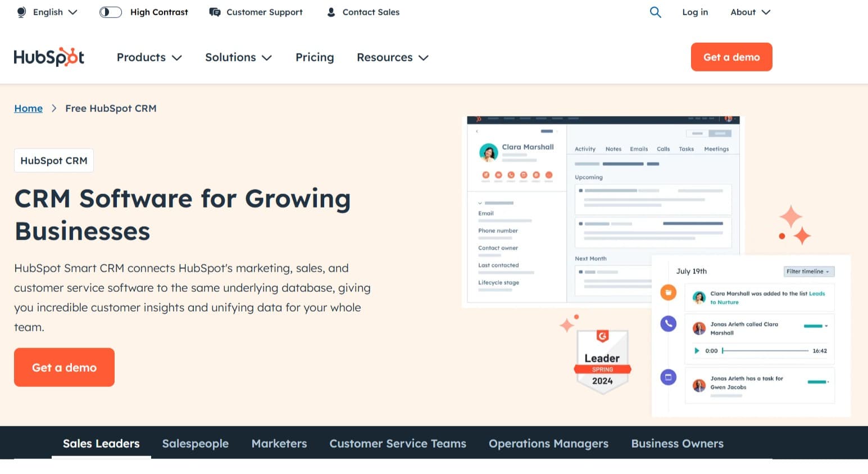Expand the About dropdown menu

tap(750, 12)
